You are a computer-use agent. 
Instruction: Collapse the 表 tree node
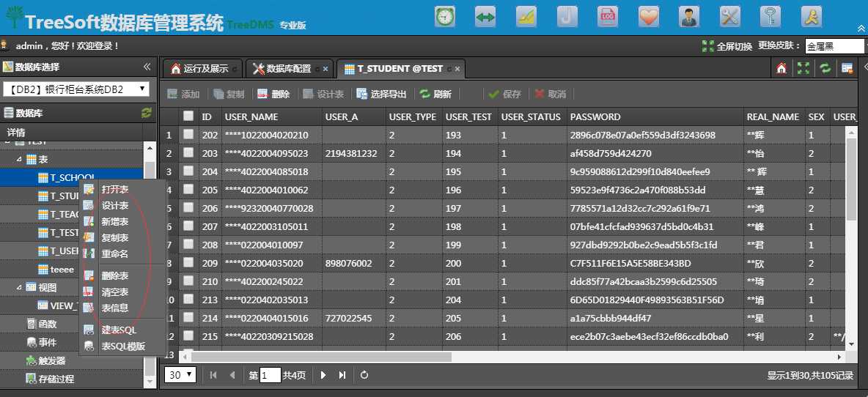(19, 159)
